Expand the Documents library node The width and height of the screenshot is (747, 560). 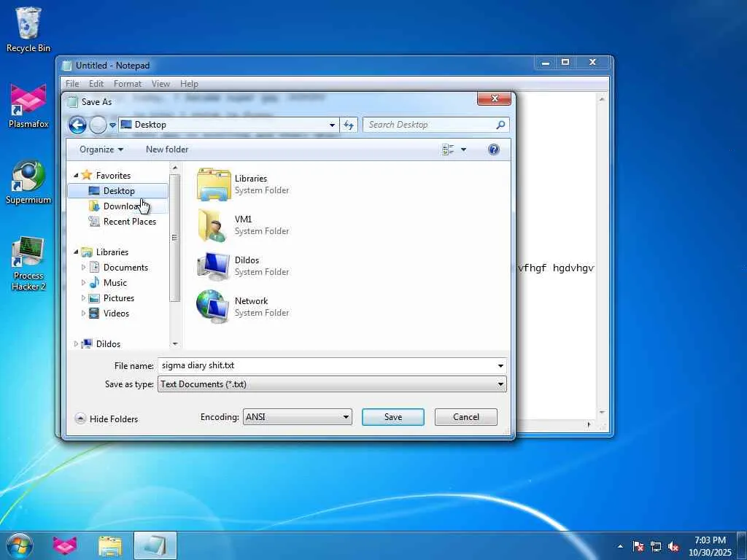tap(83, 267)
